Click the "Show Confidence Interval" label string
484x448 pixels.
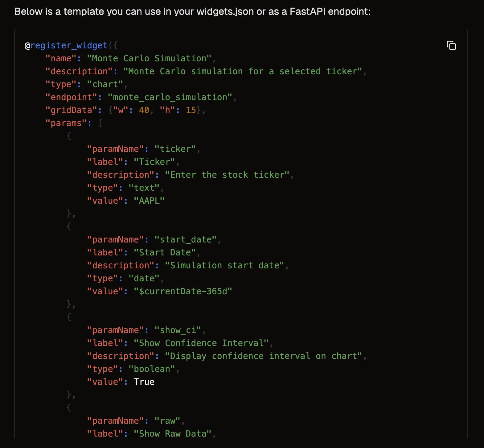click(201, 343)
